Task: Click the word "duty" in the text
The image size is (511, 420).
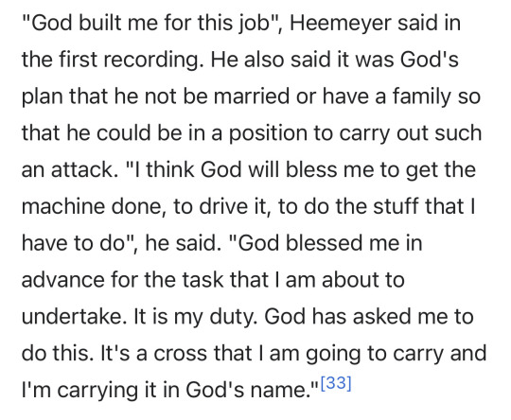Action: [x=233, y=317]
